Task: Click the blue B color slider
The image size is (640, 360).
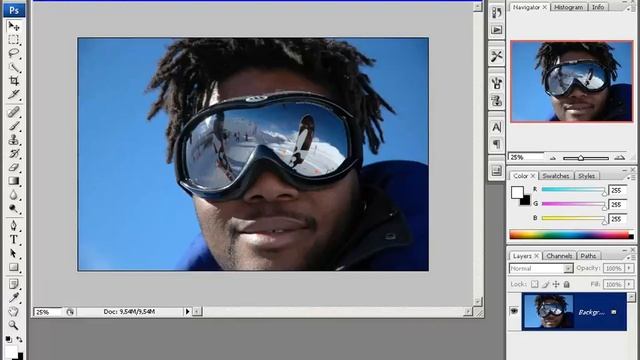Action: 573,219
